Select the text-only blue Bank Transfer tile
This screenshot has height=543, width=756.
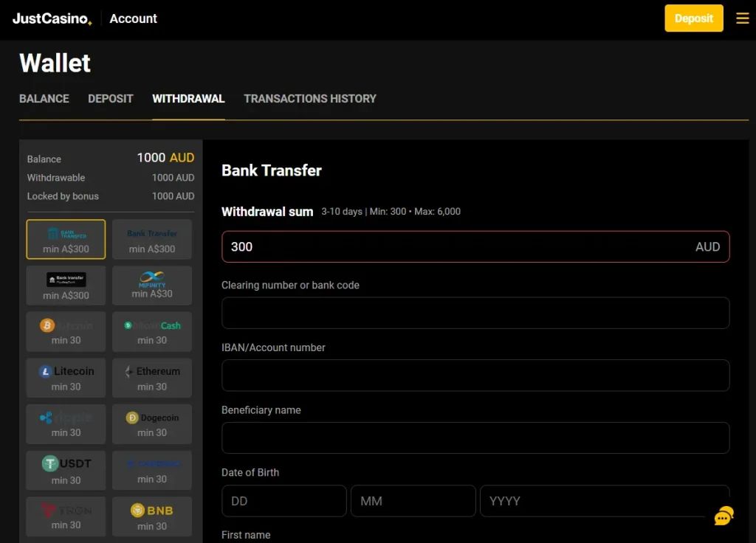pos(152,240)
